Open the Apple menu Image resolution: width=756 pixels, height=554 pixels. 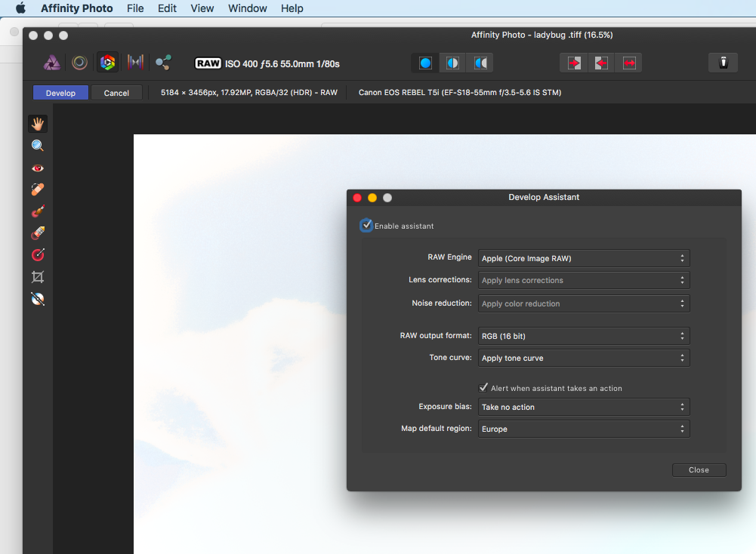tap(20, 8)
